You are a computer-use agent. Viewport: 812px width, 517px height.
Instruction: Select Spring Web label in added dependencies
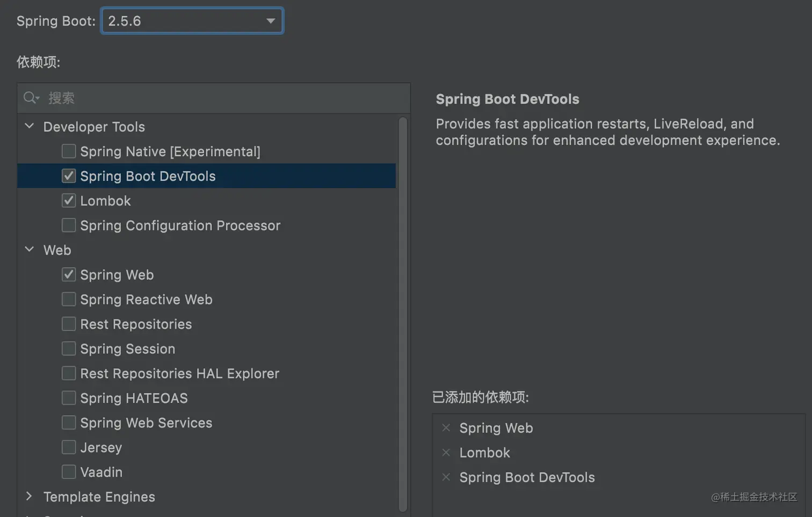coord(496,428)
